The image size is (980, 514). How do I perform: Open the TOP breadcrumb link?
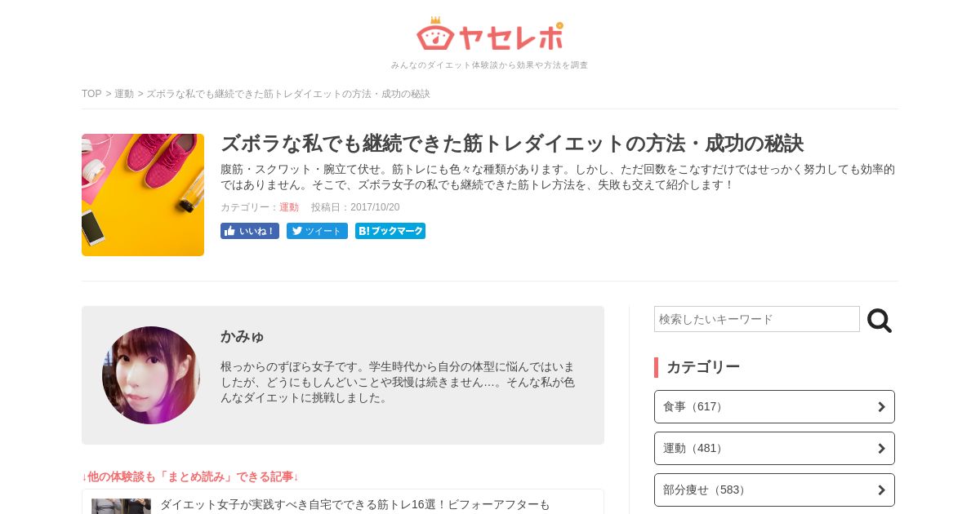91,94
